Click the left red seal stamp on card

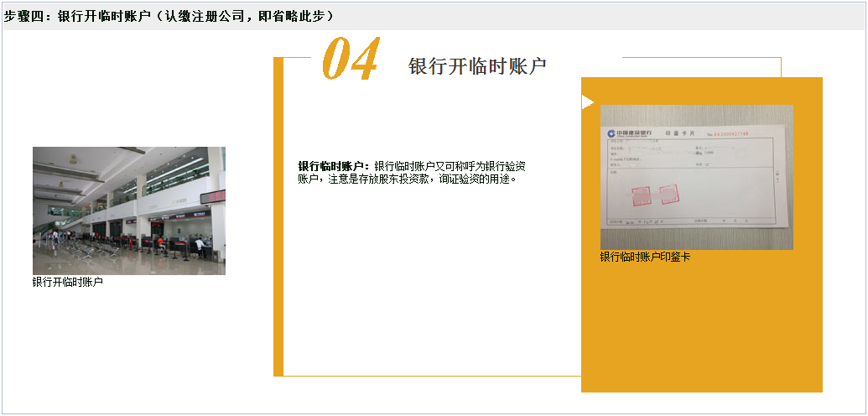point(642,195)
